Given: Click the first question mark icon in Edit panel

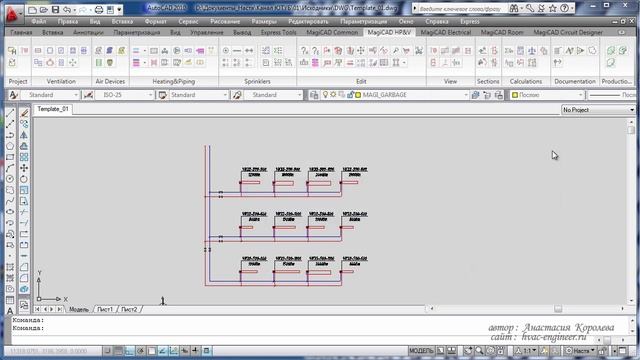Looking at the screenshot, I should pyautogui.click(x=304, y=51).
